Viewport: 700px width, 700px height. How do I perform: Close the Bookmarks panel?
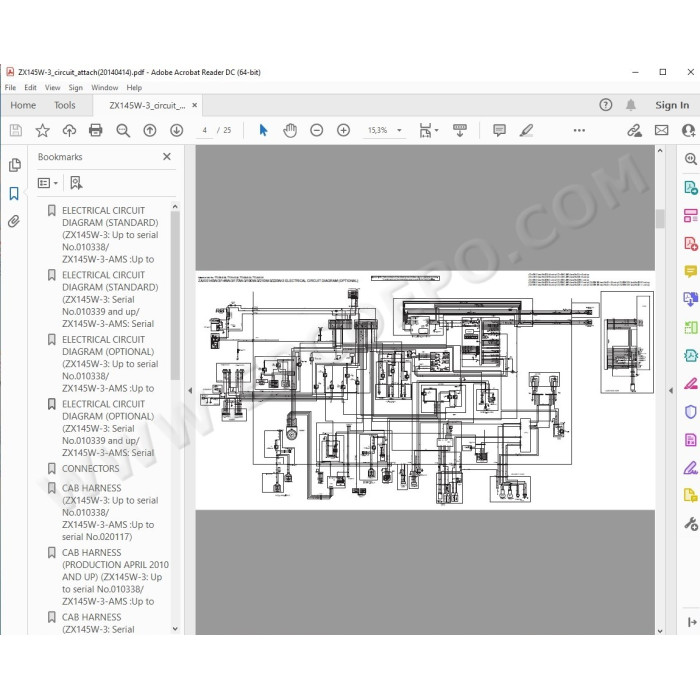pos(167,157)
